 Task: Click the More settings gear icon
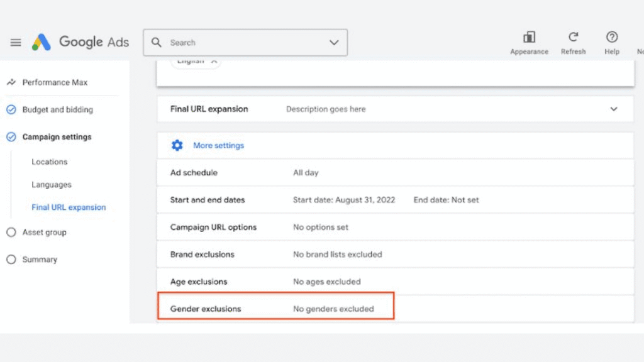pyautogui.click(x=177, y=145)
